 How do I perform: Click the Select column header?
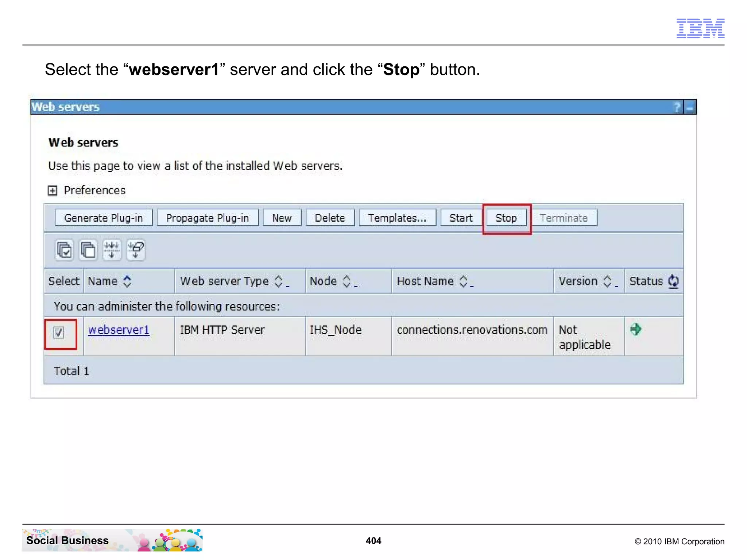[64, 281]
